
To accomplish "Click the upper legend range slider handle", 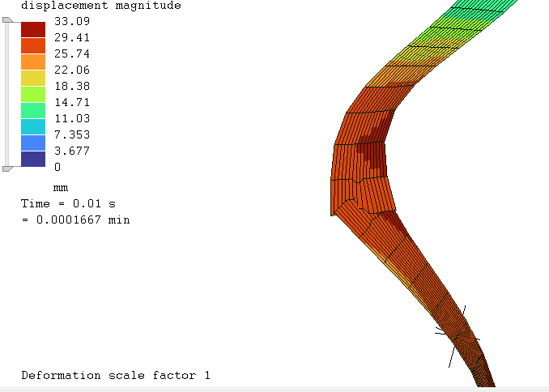I will pyautogui.click(x=7, y=21).
